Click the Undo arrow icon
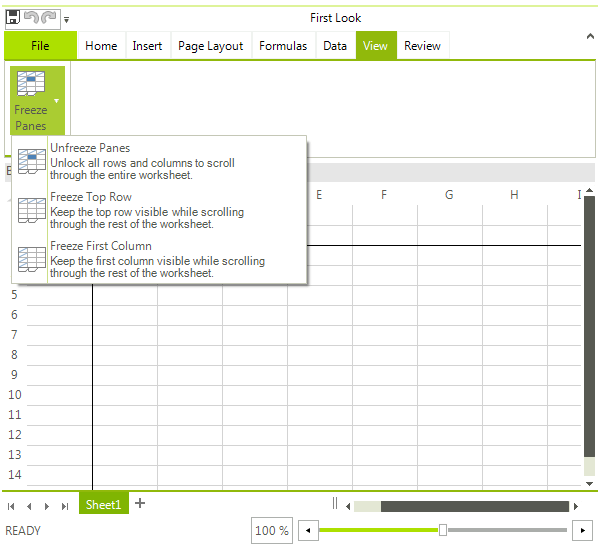The width and height of the screenshot is (608, 550). 31,17
